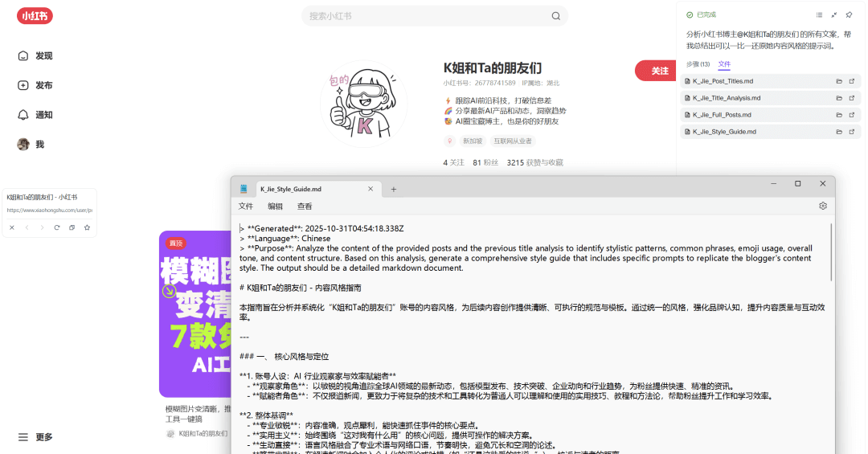
Task: Expand the 更多 (More) sidebar menu
Action: pos(35,437)
